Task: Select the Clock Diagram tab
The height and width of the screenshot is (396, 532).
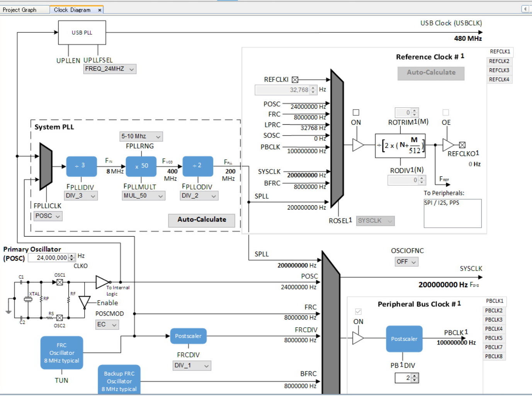Action: tap(72, 10)
